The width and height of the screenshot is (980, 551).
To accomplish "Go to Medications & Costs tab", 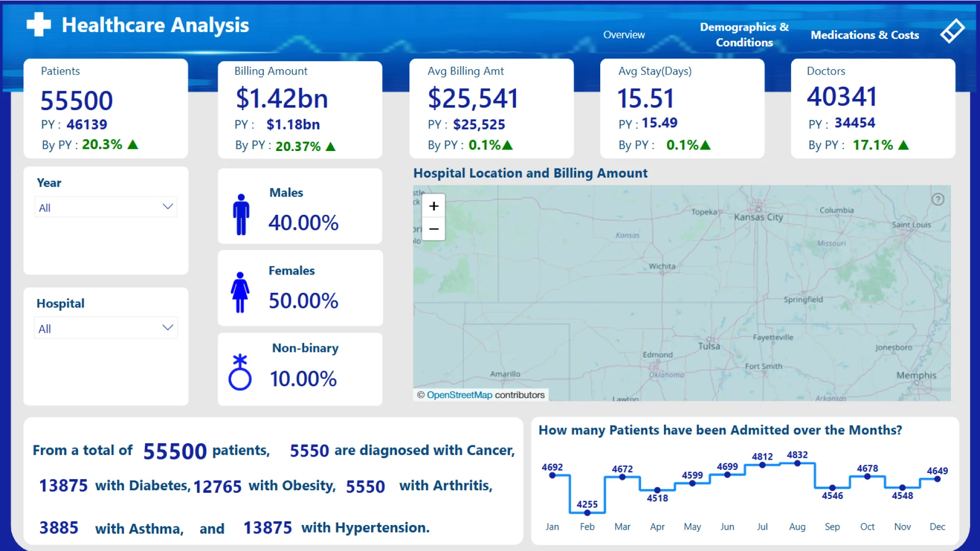I will tap(865, 35).
